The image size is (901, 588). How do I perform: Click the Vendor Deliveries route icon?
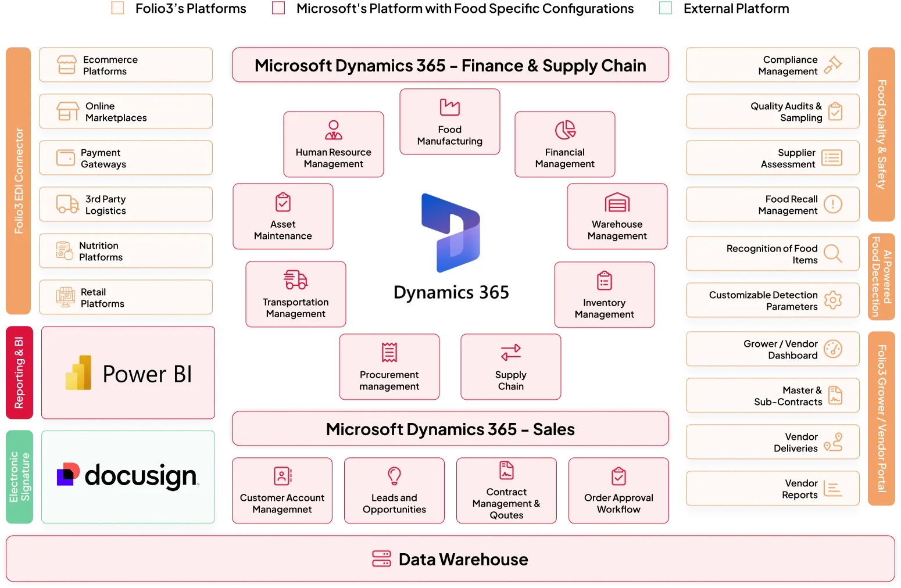(834, 442)
